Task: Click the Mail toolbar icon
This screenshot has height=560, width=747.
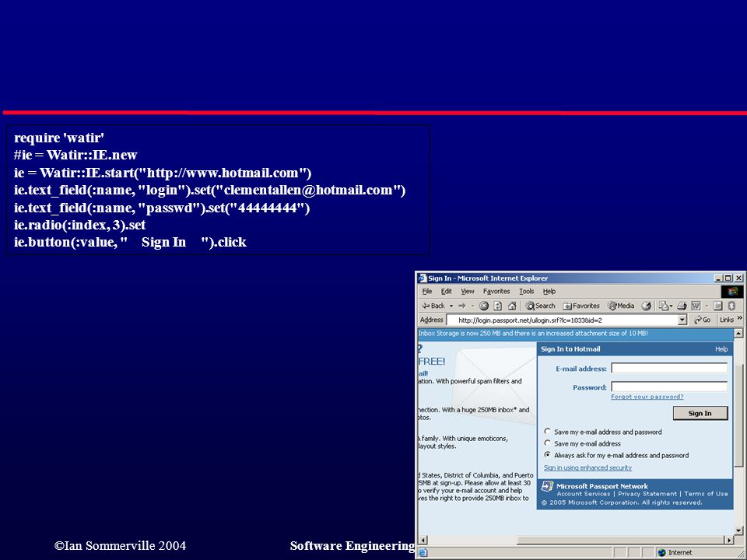Action: [x=665, y=306]
